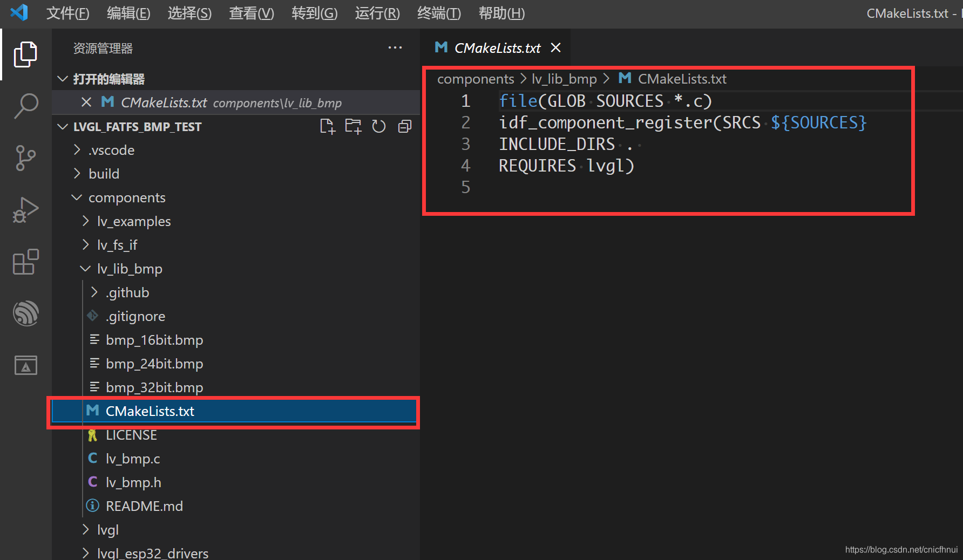The width and height of the screenshot is (963, 560).
Task: Open the Run (运行) menu
Action: point(377,13)
